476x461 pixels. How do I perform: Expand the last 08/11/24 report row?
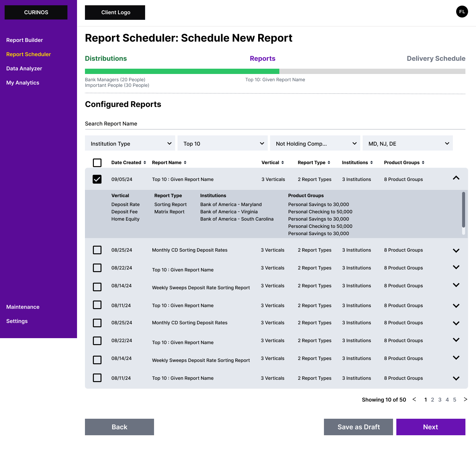pyautogui.click(x=456, y=378)
